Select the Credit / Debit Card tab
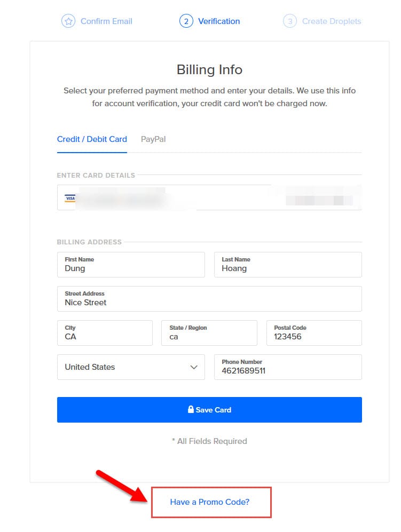 [x=92, y=139]
